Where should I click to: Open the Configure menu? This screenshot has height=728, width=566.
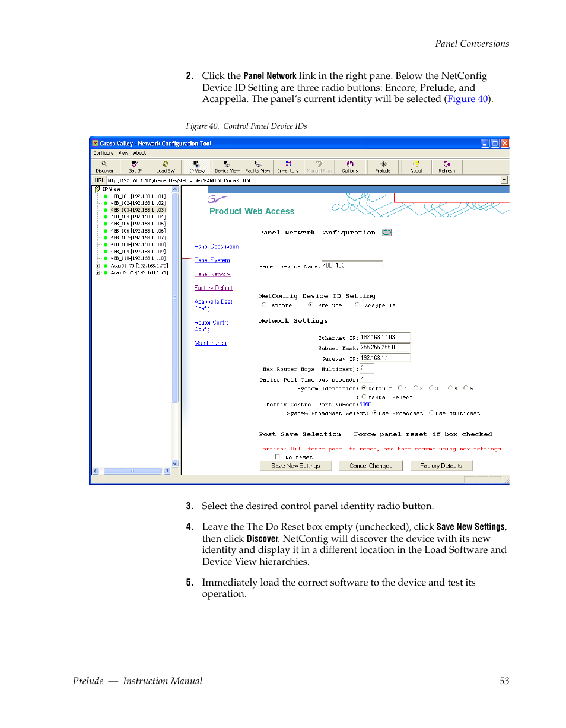coord(103,153)
